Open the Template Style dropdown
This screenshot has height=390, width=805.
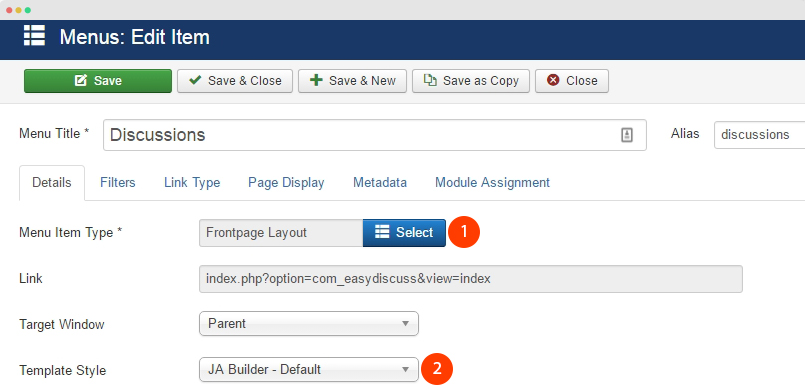click(309, 369)
